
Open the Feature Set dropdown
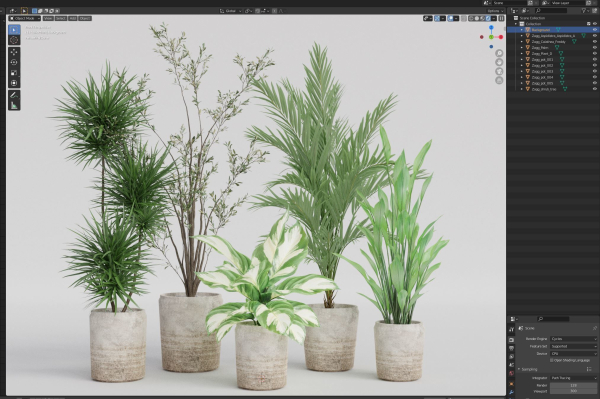pos(574,346)
